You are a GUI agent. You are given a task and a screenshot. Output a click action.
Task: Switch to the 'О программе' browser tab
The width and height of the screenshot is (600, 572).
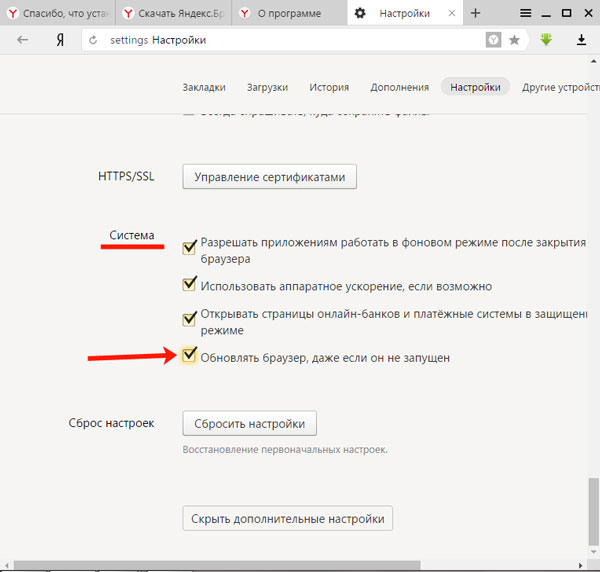click(283, 13)
